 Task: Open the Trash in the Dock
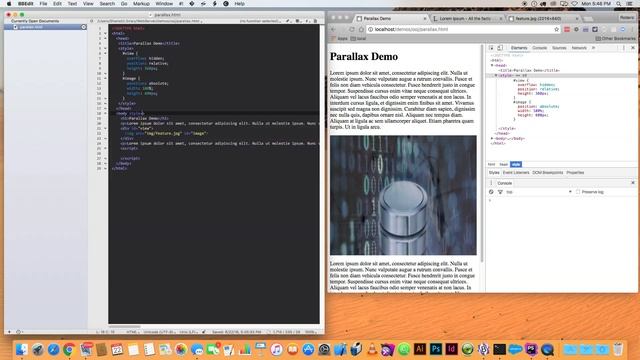coord(618,349)
